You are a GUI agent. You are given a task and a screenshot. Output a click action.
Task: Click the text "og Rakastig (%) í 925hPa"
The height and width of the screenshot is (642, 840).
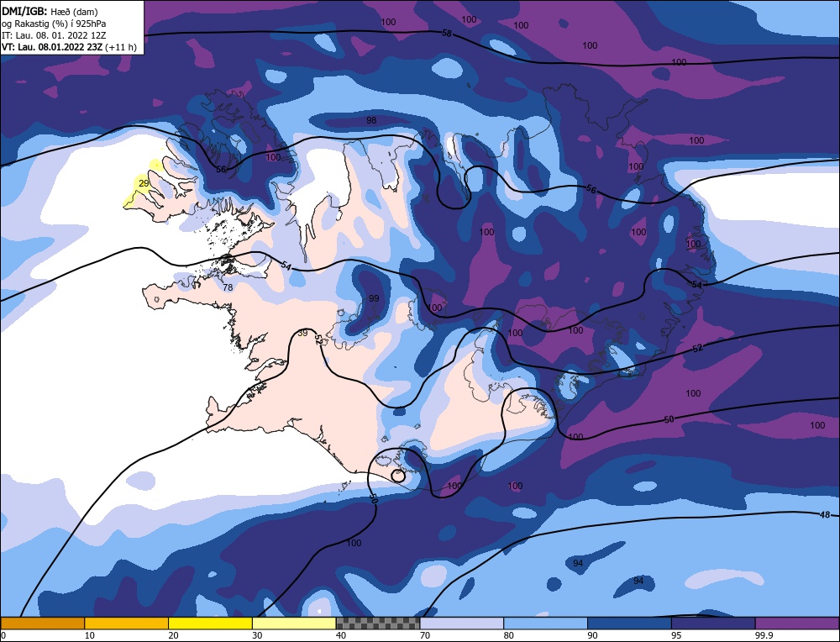point(54,24)
